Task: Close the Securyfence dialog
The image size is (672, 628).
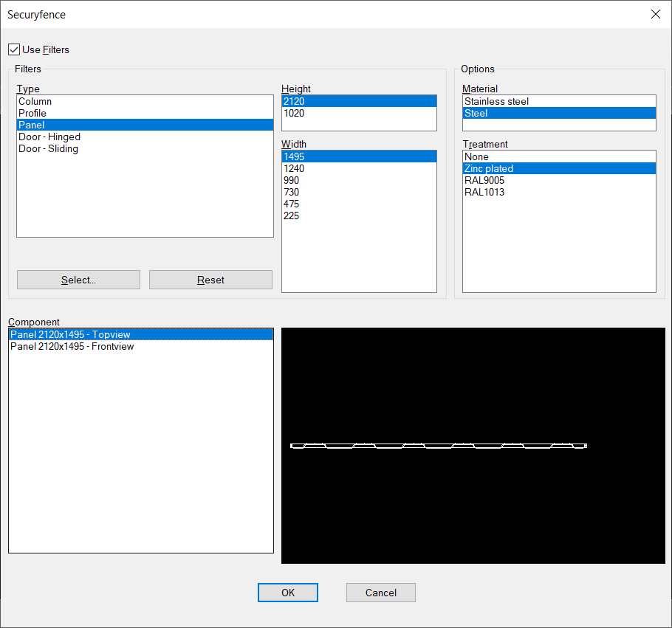Action: 655,14
